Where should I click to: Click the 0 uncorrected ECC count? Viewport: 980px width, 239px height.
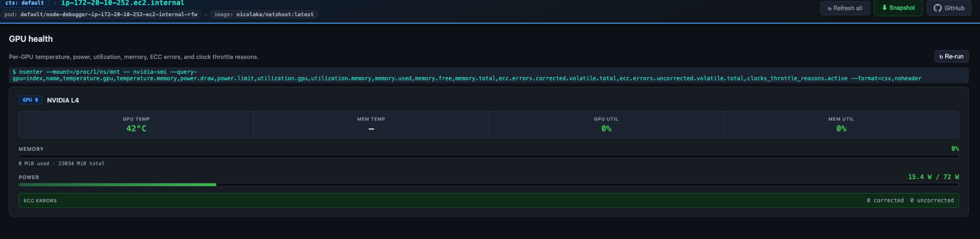tap(932, 200)
